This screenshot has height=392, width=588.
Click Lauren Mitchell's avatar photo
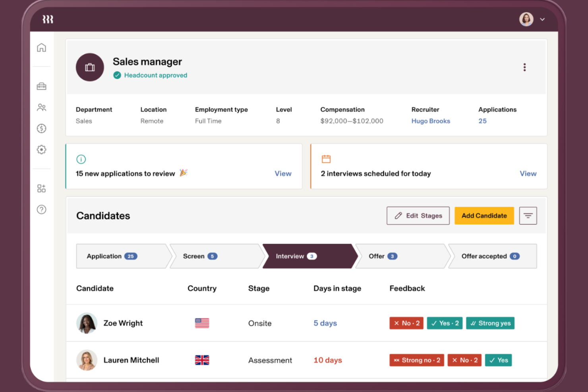pyautogui.click(x=87, y=360)
